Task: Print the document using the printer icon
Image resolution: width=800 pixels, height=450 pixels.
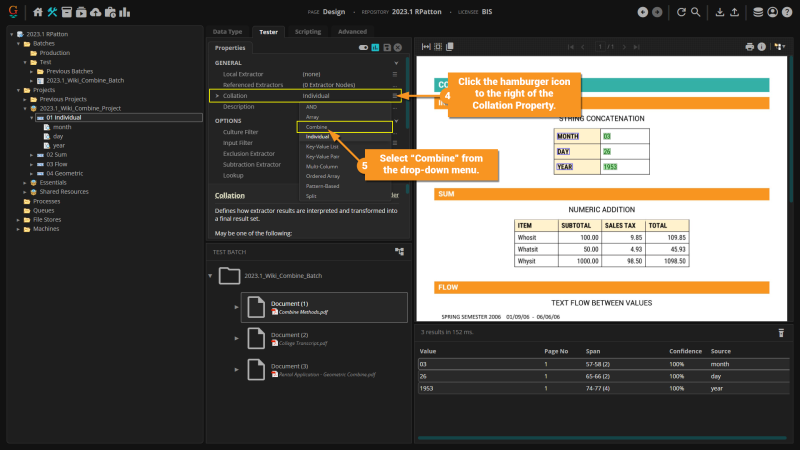Action: (x=749, y=47)
